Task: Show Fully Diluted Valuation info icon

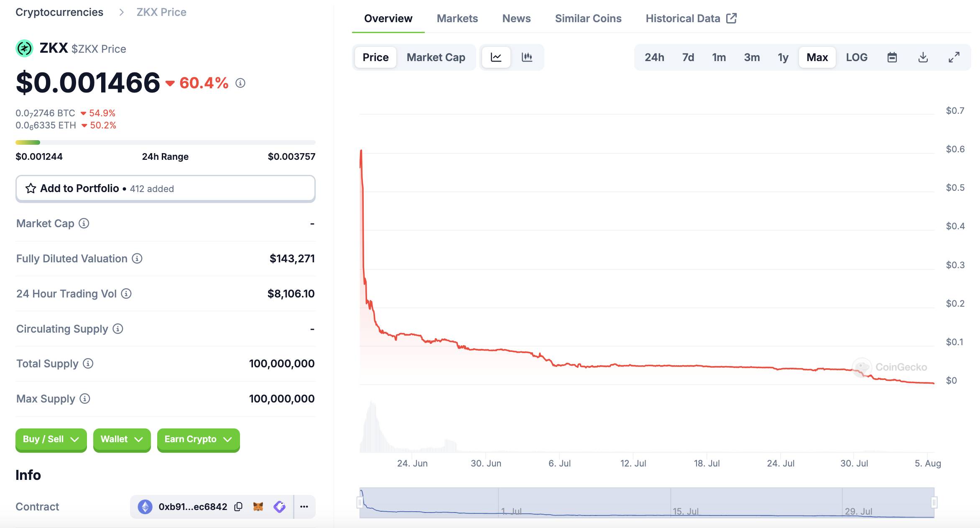Action: (137, 259)
